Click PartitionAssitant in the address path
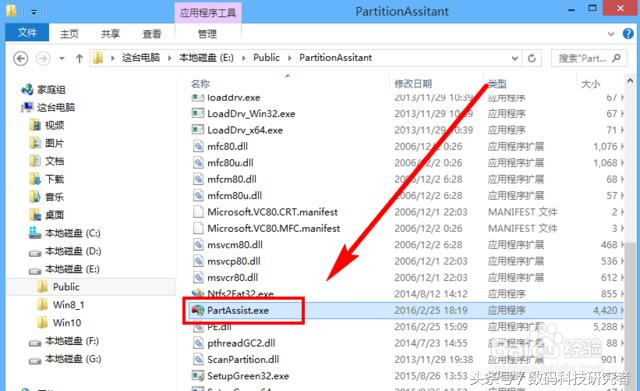This screenshot has width=640, height=391. [x=336, y=58]
